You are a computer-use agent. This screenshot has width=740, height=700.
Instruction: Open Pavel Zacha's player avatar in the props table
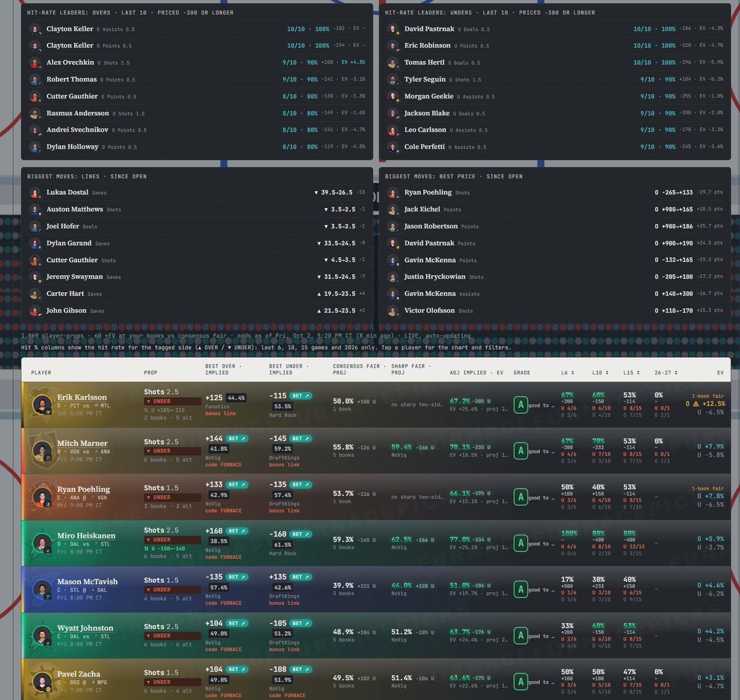point(42,683)
